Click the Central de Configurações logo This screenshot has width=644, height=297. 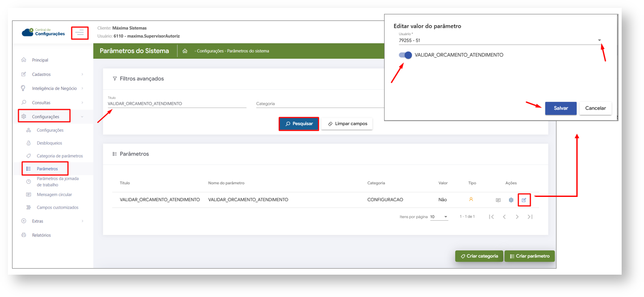coord(43,32)
